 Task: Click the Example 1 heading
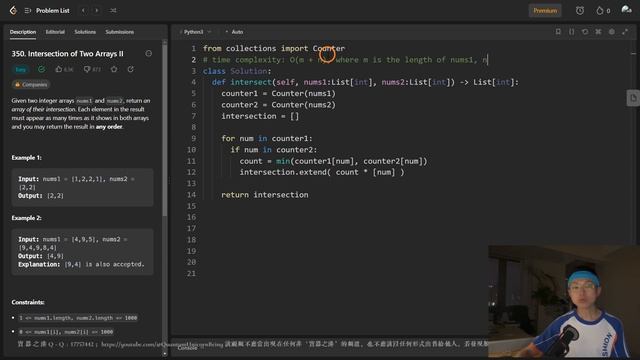(27, 158)
